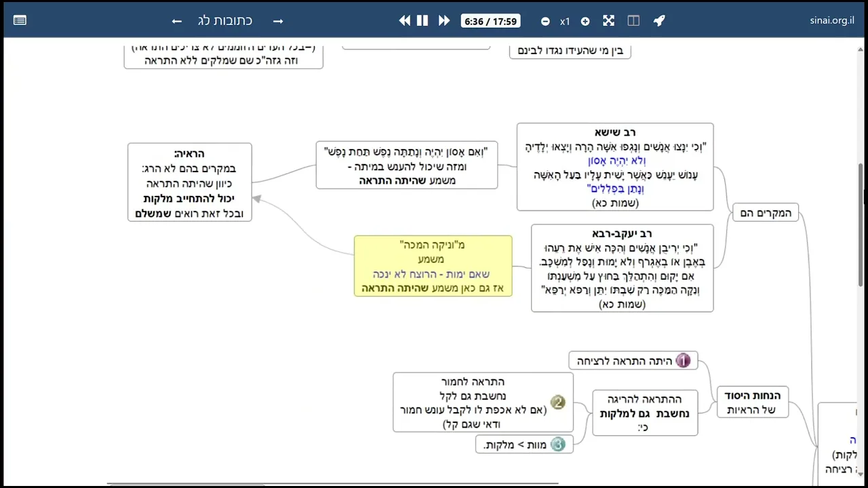This screenshot has height=488, width=868.
Task: Go to previous page with left arrow
Action: click(x=177, y=21)
